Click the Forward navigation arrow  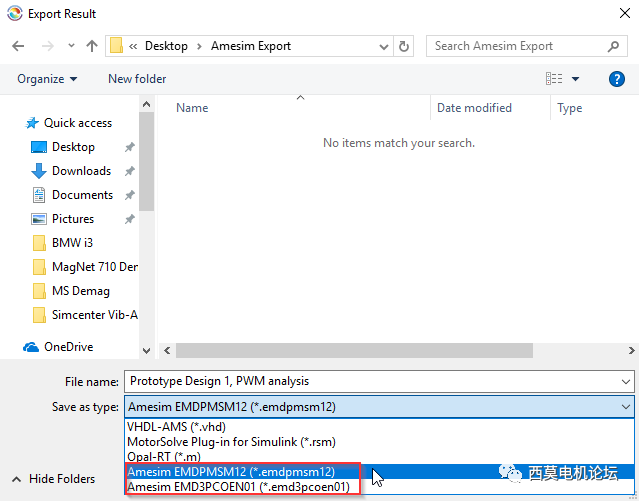coord(48,46)
